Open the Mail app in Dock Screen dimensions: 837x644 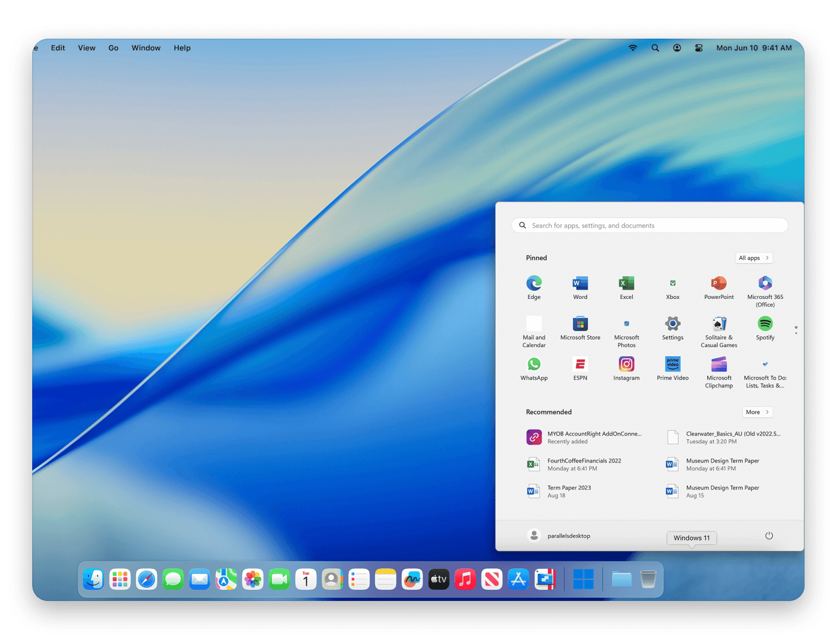[200, 579]
